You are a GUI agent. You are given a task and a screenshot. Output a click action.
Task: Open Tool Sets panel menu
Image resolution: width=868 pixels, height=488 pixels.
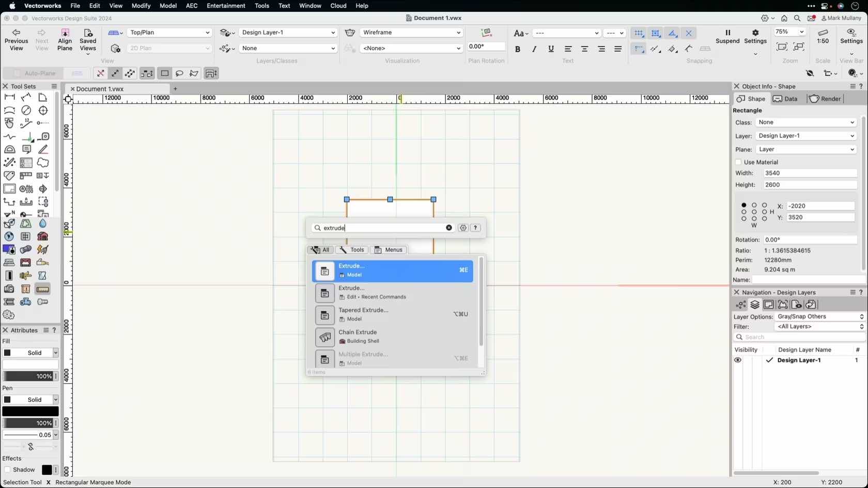click(54, 86)
